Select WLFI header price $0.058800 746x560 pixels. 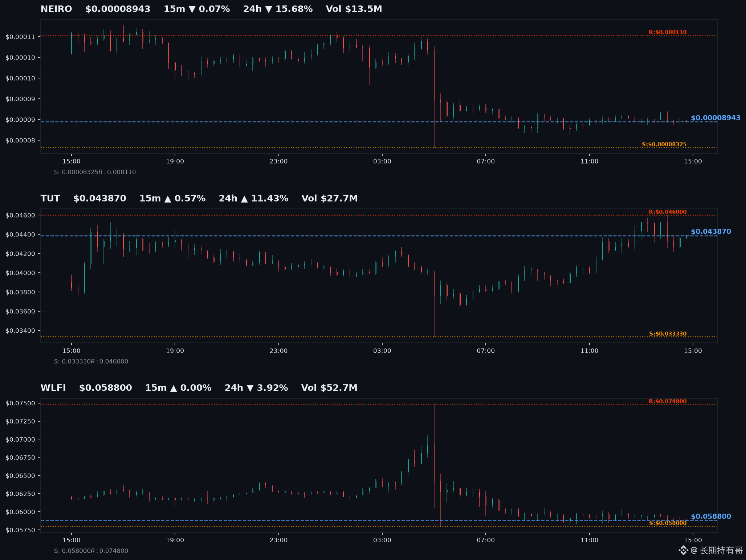click(x=106, y=388)
